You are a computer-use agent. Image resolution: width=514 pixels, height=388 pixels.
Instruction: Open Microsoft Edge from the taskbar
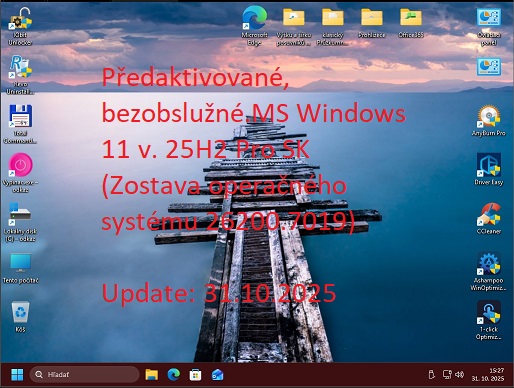[x=173, y=375]
